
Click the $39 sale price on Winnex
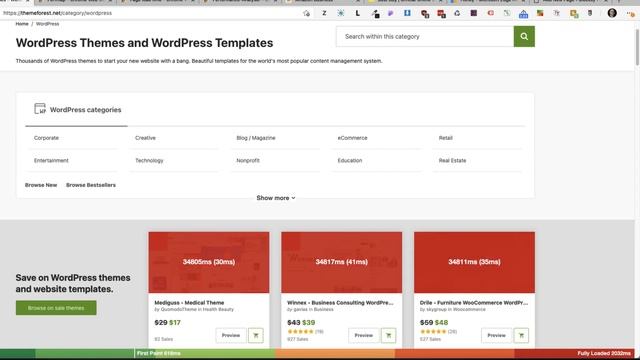[x=309, y=322]
